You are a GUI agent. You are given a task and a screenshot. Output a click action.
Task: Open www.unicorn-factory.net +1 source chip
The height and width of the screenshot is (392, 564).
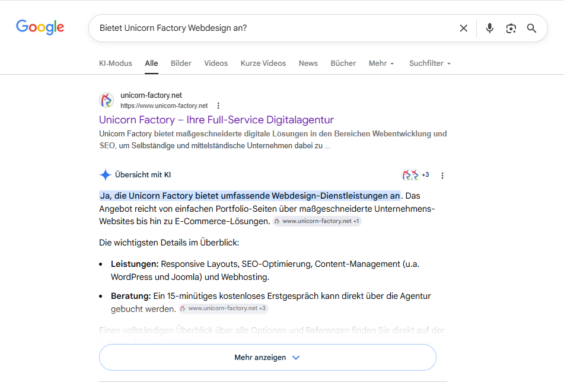pyautogui.click(x=317, y=221)
